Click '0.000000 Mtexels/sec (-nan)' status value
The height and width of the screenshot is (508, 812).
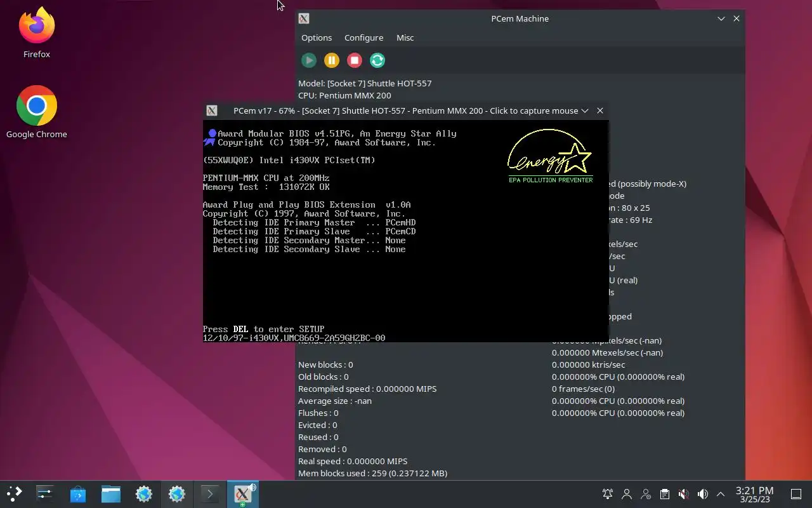(607, 352)
